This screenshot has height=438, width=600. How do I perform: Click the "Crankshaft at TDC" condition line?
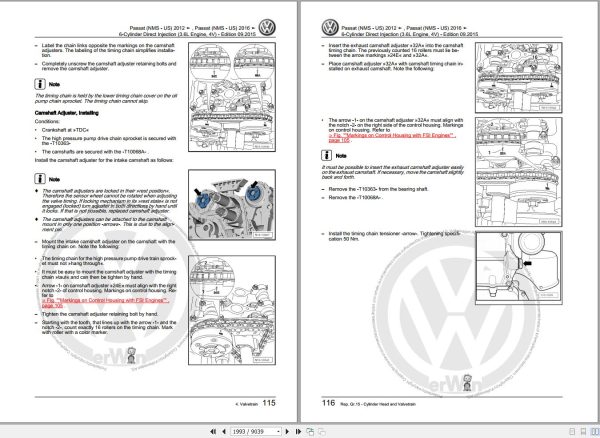click(x=65, y=130)
